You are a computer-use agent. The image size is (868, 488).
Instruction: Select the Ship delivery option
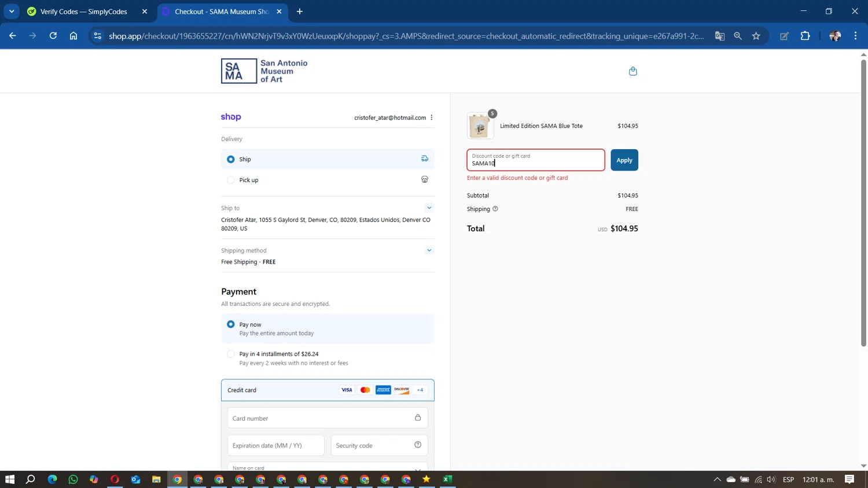pos(231,159)
